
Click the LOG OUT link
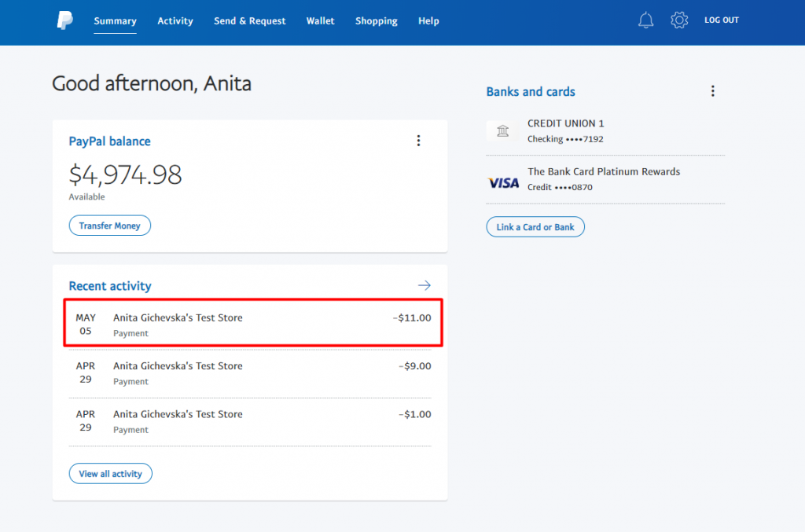click(722, 20)
